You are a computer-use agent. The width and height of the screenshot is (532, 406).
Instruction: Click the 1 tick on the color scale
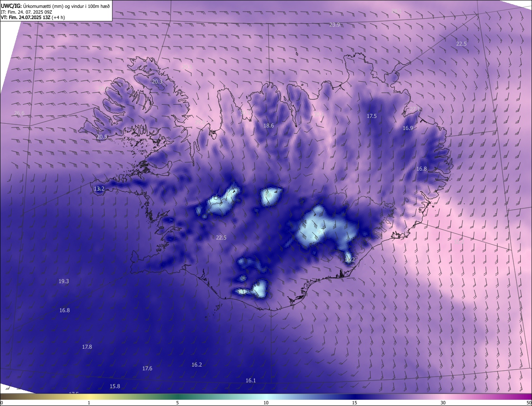(89, 403)
